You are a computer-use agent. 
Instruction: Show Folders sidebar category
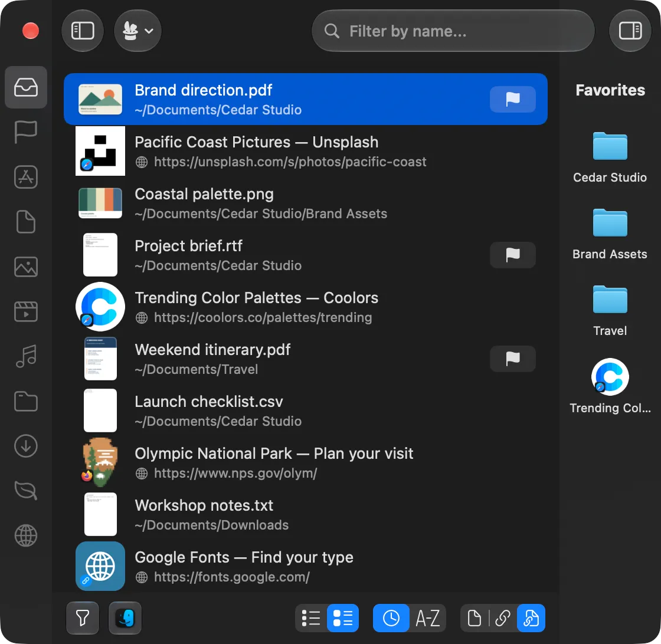click(26, 402)
